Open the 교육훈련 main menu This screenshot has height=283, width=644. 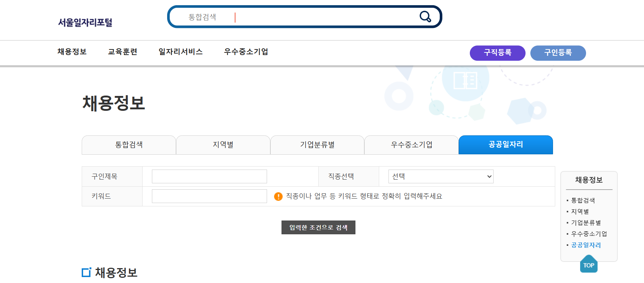123,52
